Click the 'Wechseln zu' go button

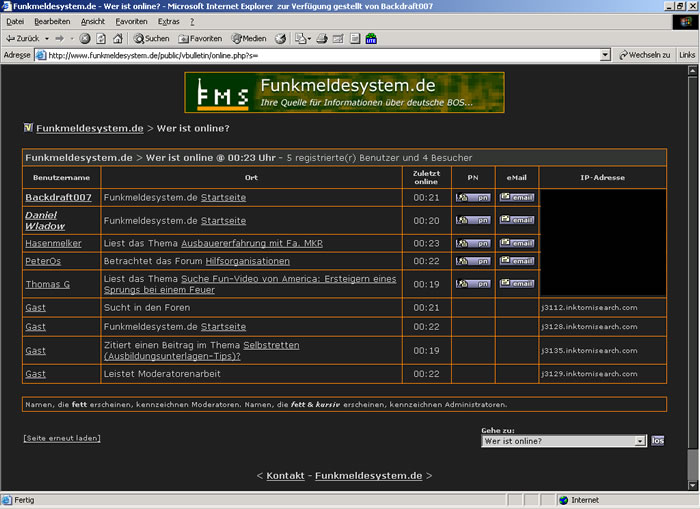pos(645,55)
